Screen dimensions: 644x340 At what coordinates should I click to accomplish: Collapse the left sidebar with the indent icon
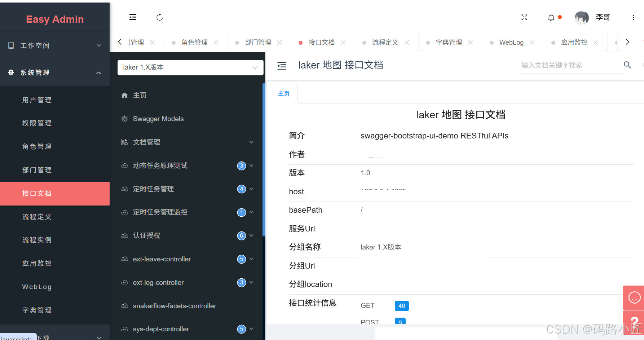pyautogui.click(x=133, y=17)
